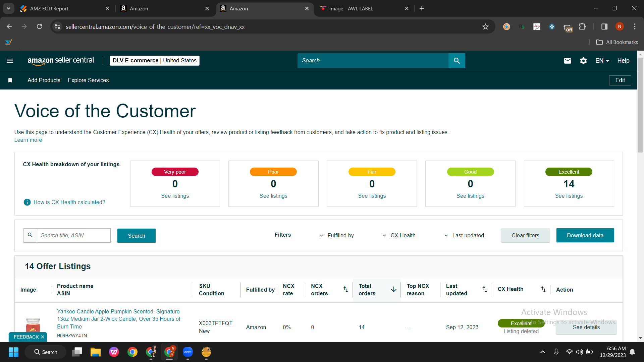The height and width of the screenshot is (362, 644).
Task: Open File Explorer from the taskbar
Action: [x=96, y=352]
